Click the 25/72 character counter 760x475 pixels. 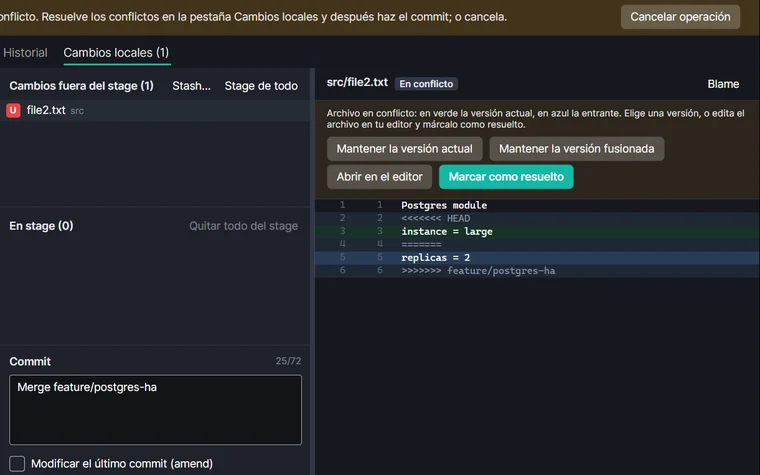coord(288,361)
